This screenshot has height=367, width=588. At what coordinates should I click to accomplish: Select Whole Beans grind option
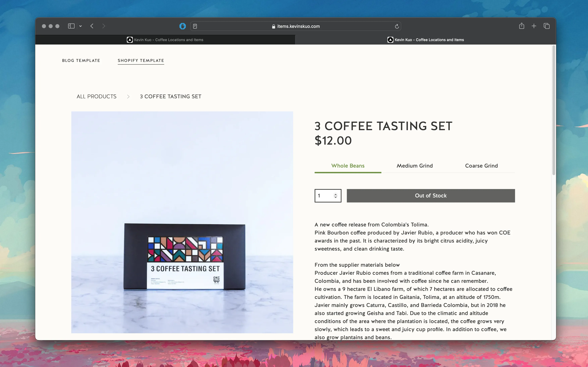point(348,165)
